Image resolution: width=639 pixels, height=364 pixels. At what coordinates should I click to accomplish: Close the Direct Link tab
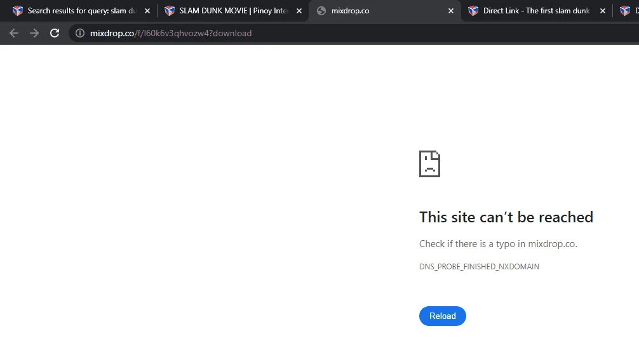(603, 11)
